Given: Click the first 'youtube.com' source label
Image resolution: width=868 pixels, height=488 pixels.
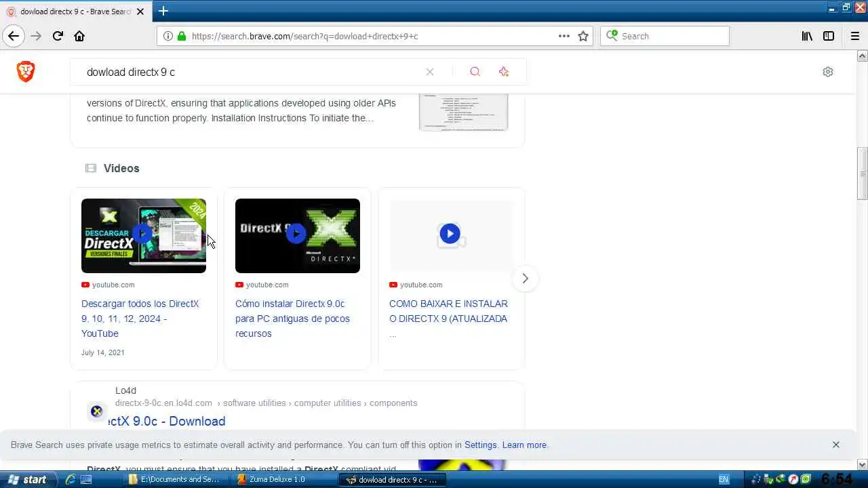Looking at the screenshot, I should coord(113,285).
